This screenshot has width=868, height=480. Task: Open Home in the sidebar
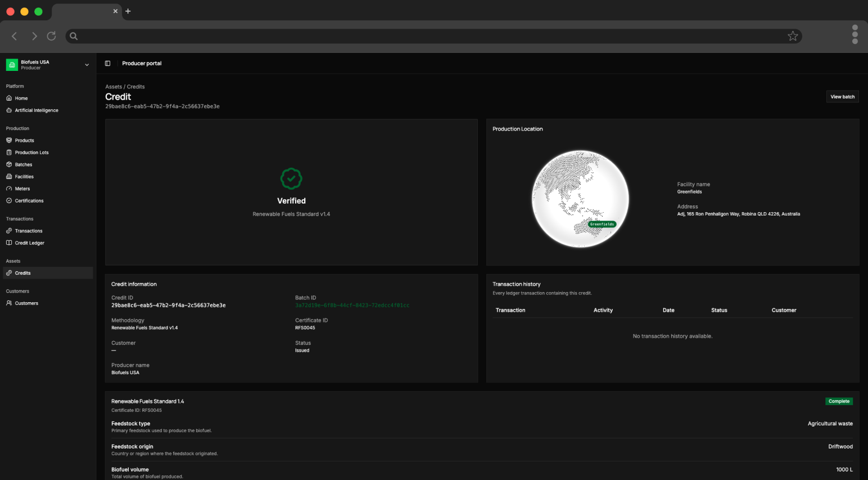[48, 98]
